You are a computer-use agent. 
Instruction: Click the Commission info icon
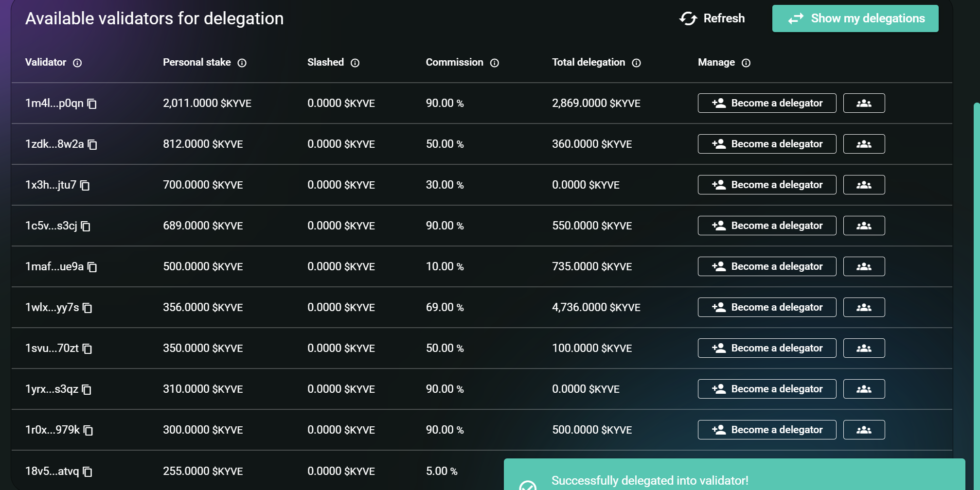tap(495, 63)
